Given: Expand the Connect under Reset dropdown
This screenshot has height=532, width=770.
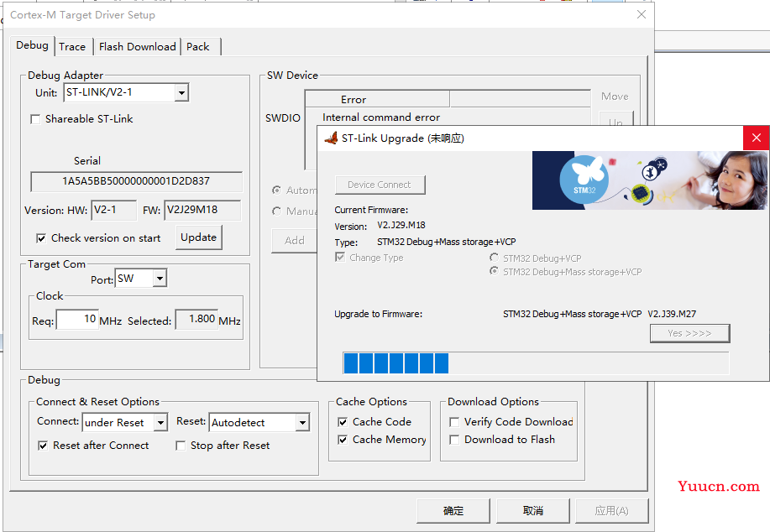Looking at the screenshot, I should click(x=160, y=423).
